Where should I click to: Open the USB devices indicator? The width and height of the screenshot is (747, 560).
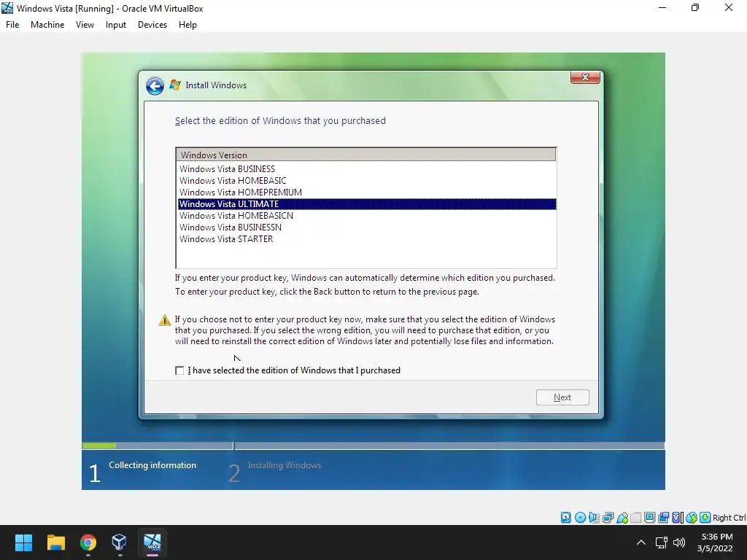click(x=622, y=518)
